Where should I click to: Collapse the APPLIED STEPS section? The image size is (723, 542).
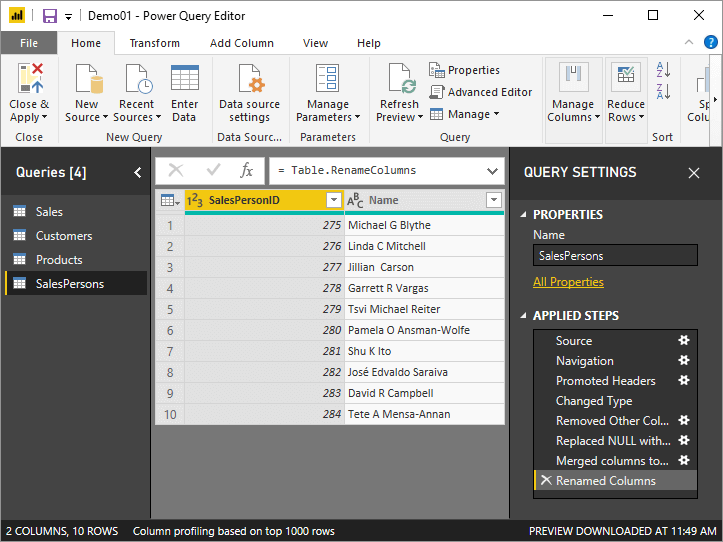pos(523,316)
